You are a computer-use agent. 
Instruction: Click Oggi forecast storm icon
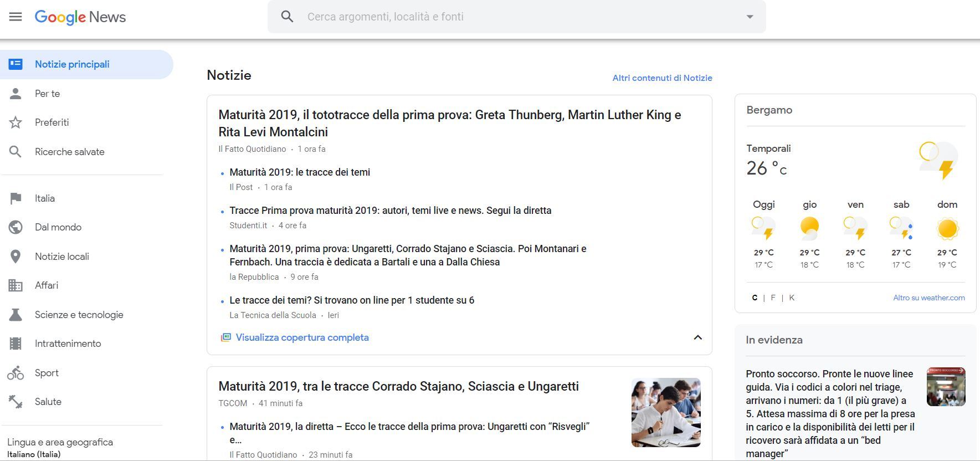click(x=763, y=228)
